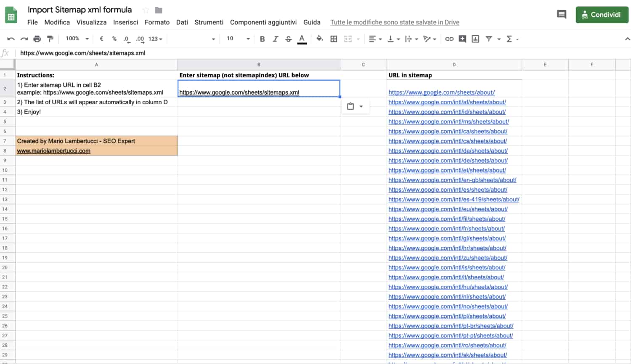Image resolution: width=631 pixels, height=364 pixels.
Task: Increase decimal places icon
Action: tap(140, 39)
